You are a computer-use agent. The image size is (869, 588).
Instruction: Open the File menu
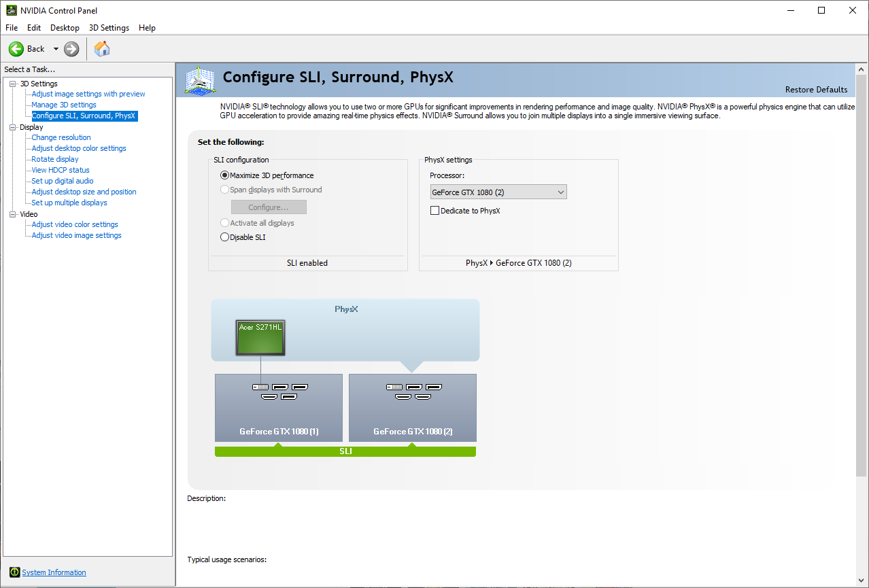(x=12, y=28)
